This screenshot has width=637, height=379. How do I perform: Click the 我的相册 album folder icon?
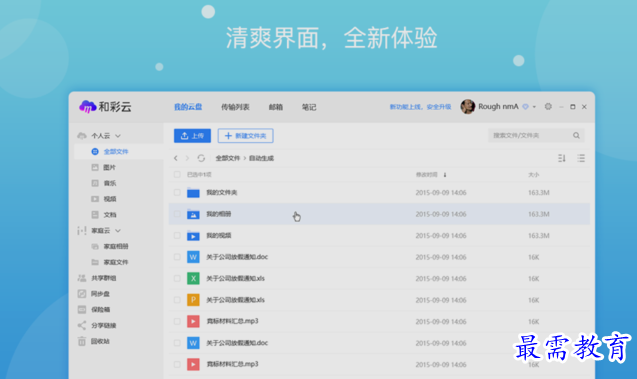pos(193,214)
